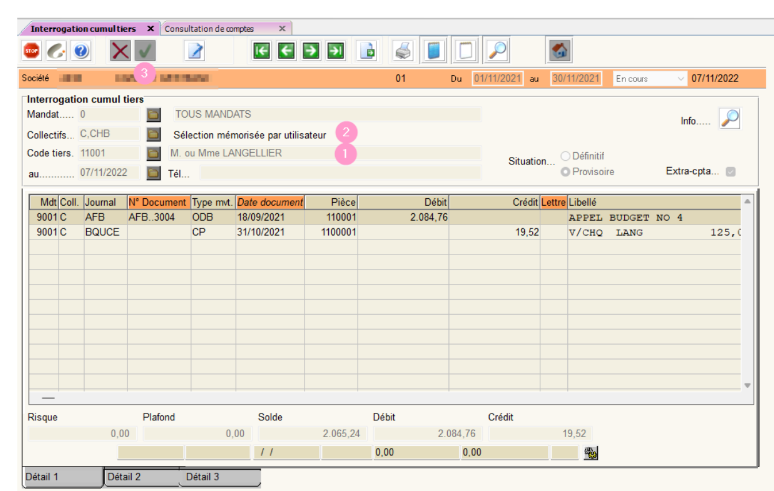
Task: Click the home icon in toolbar
Action: point(560,50)
